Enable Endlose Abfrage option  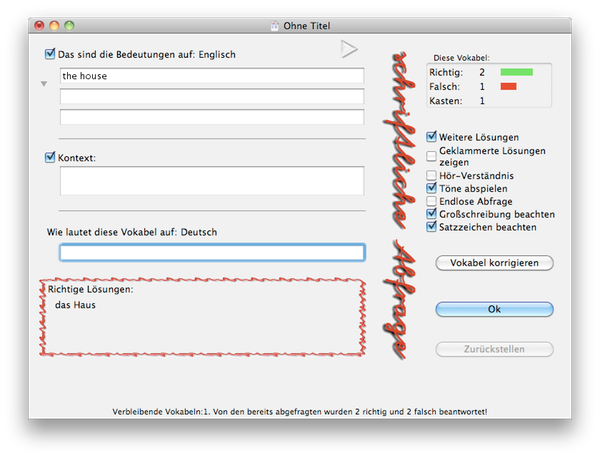(432, 201)
